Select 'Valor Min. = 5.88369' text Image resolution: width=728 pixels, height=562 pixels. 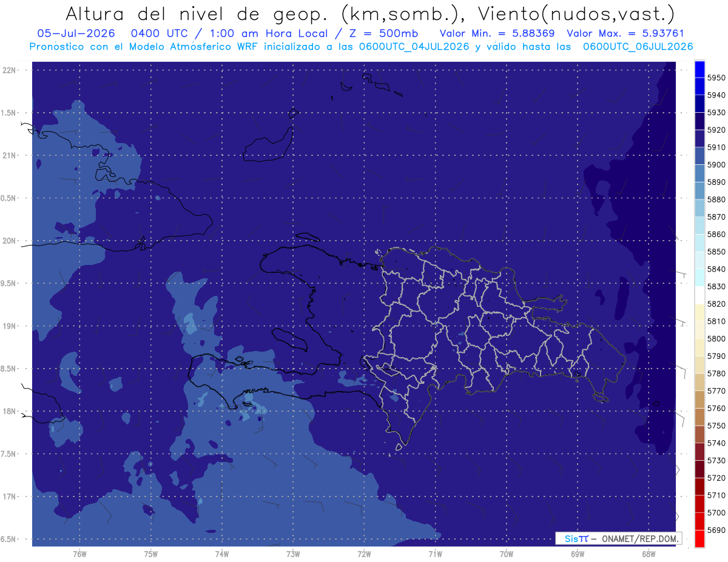[x=498, y=33]
